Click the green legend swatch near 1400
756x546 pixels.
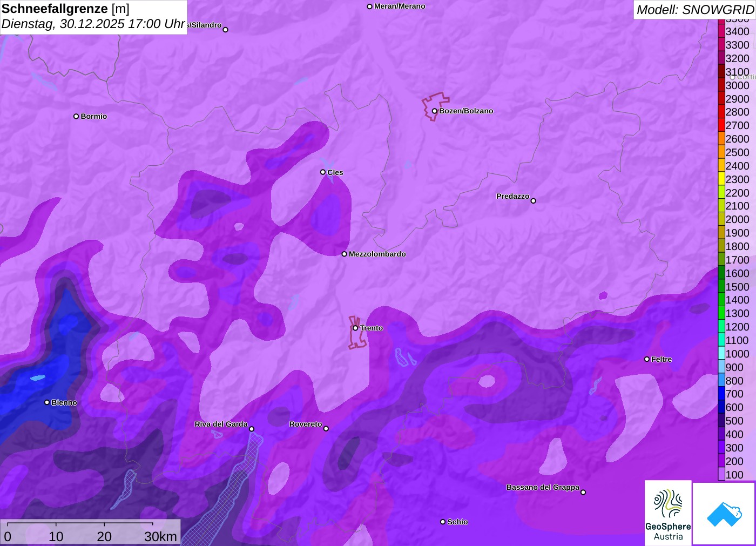click(x=721, y=300)
